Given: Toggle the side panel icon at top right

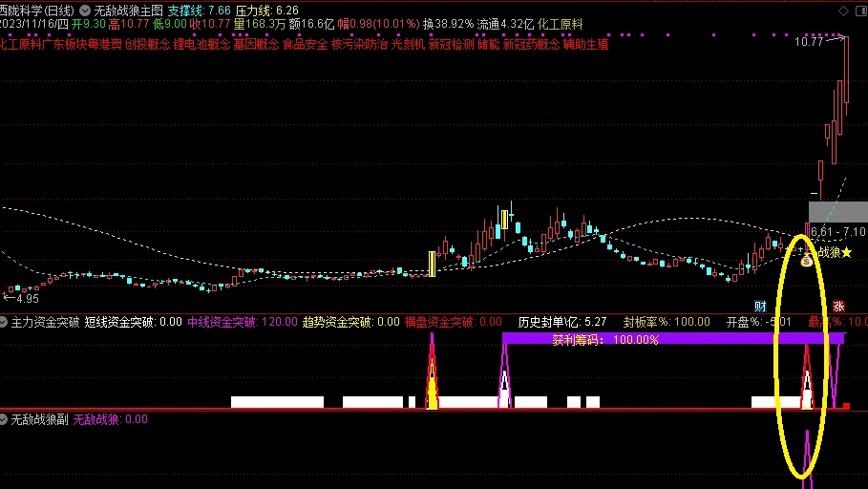Looking at the screenshot, I should click(x=861, y=11).
